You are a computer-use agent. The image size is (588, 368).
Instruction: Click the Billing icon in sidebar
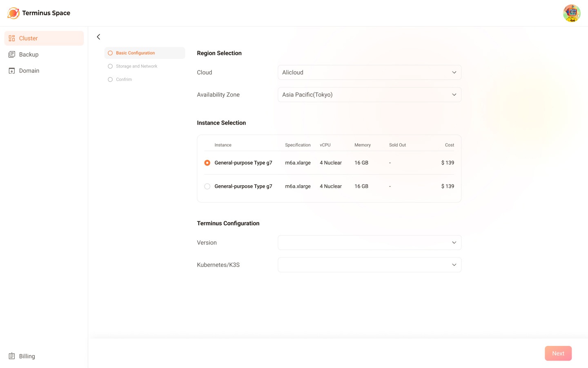12,356
